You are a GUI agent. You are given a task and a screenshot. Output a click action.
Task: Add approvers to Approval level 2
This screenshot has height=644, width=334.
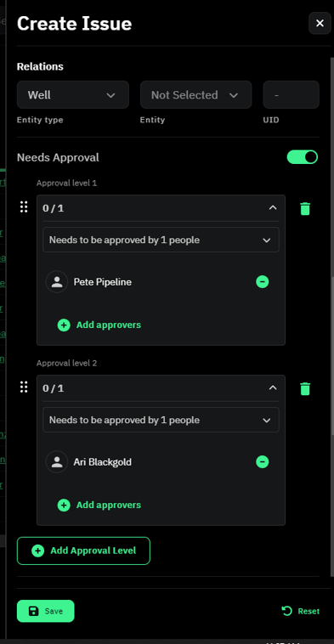pyautogui.click(x=99, y=505)
